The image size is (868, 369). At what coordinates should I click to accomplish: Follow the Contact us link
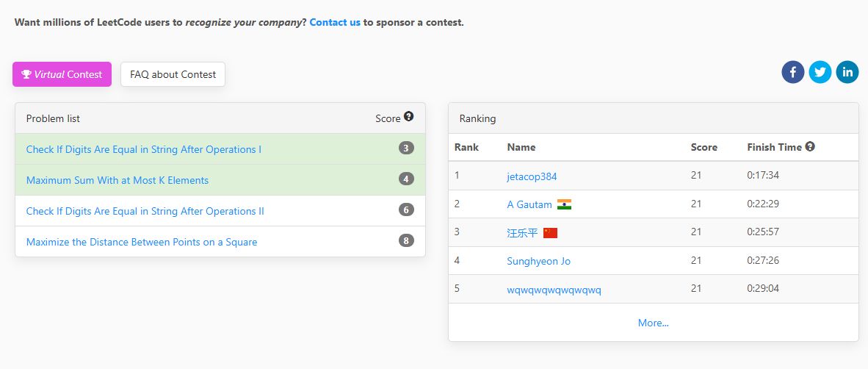(335, 22)
